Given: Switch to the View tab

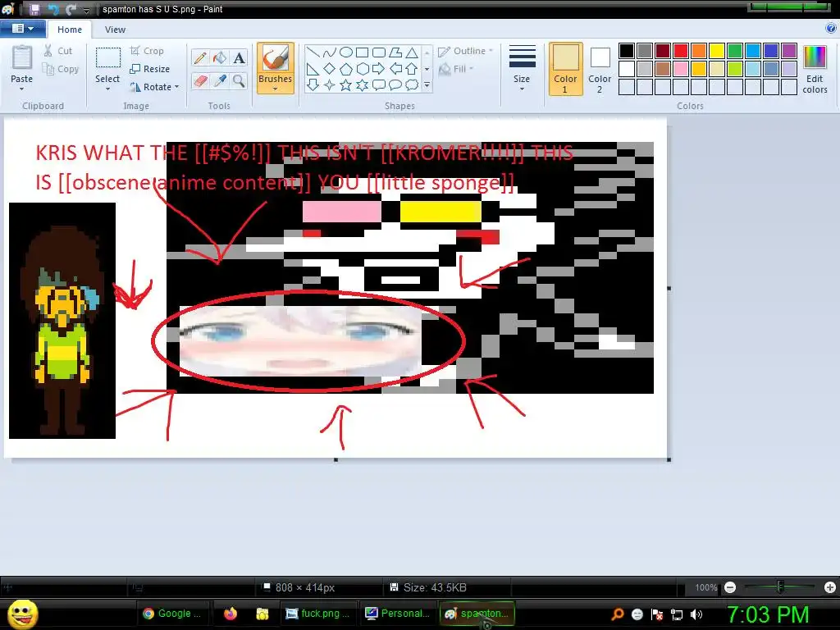Looking at the screenshot, I should (x=115, y=30).
